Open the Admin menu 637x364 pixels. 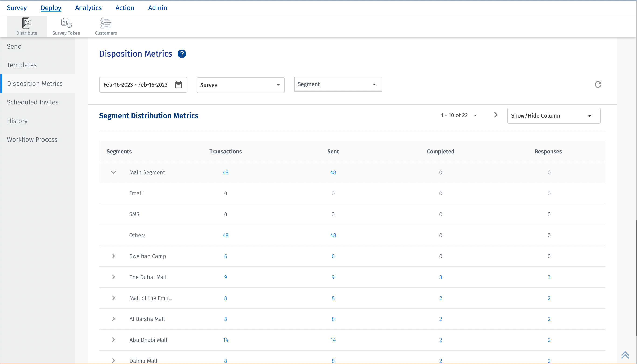pyautogui.click(x=157, y=8)
